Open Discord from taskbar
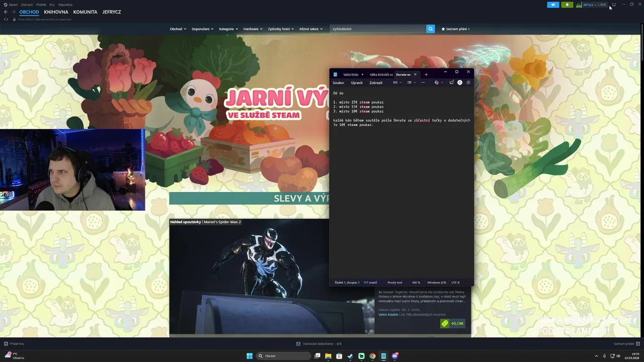The height and width of the screenshot is (362, 644). (395, 356)
